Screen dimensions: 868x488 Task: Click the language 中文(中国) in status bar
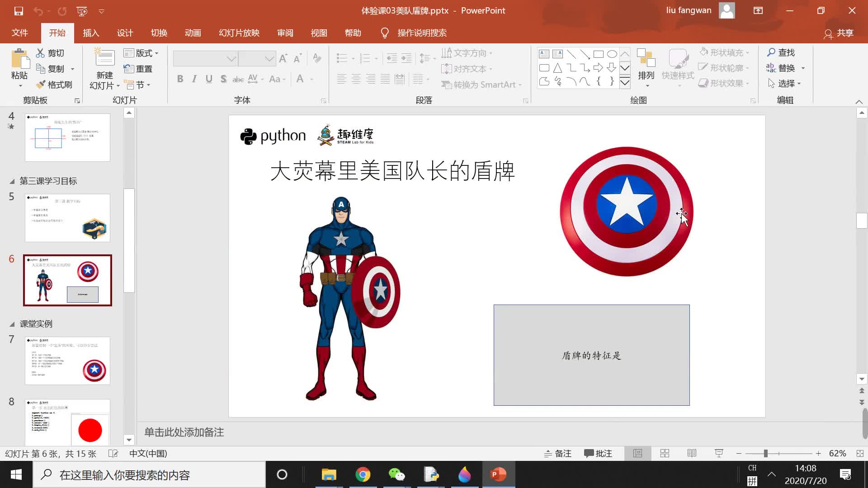(148, 454)
